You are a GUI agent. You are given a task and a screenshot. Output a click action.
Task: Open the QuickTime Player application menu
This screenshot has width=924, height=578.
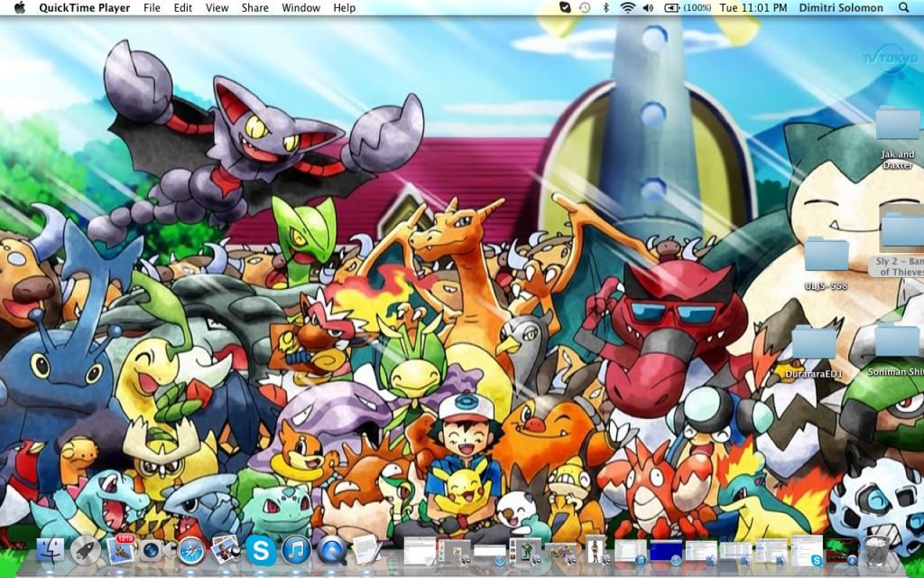(82, 7)
